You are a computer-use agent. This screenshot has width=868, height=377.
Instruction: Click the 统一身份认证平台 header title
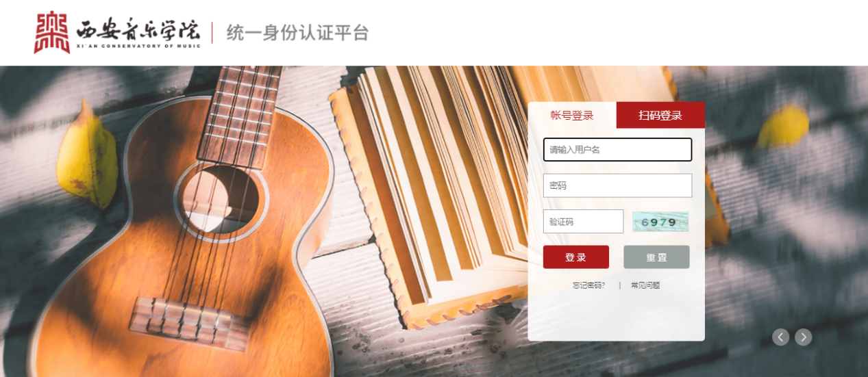coord(298,32)
